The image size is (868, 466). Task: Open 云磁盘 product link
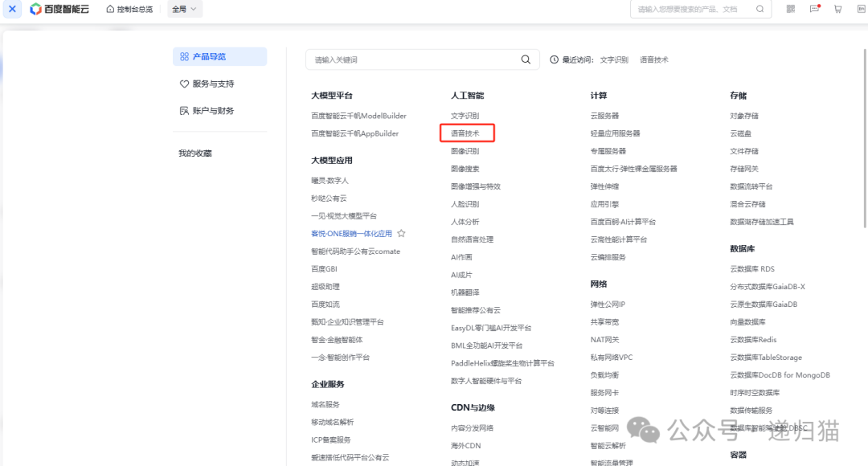click(x=741, y=133)
